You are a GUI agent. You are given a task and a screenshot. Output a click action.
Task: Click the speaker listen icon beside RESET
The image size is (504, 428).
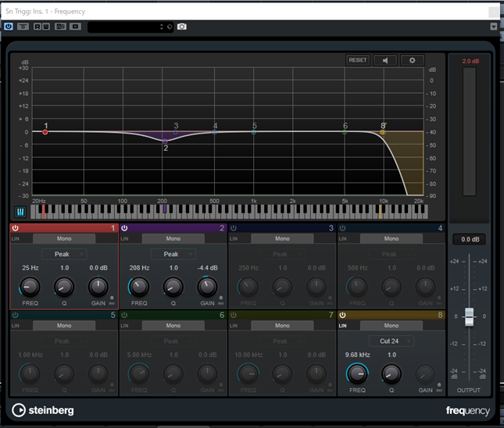(384, 60)
